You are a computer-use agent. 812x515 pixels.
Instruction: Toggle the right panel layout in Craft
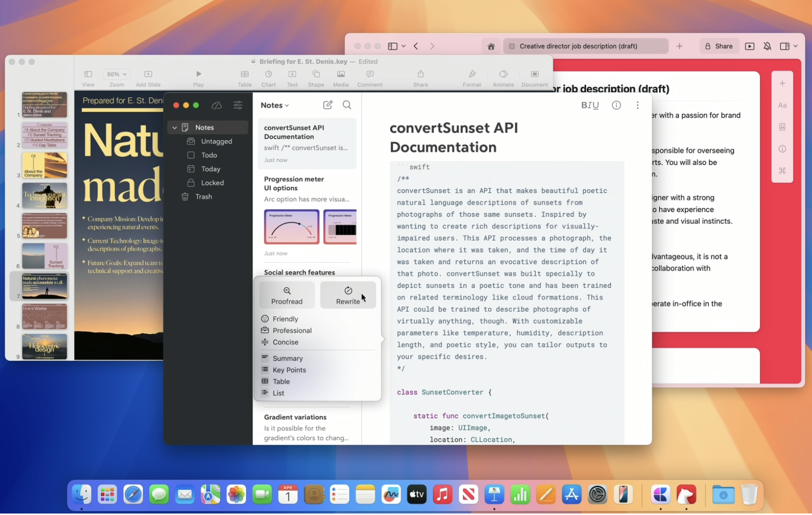pyautogui.click(x=785, y=46)
